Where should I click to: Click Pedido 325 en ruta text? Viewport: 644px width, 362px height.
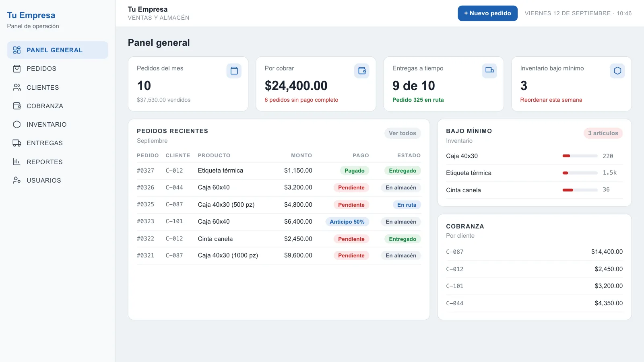point(418,100)
